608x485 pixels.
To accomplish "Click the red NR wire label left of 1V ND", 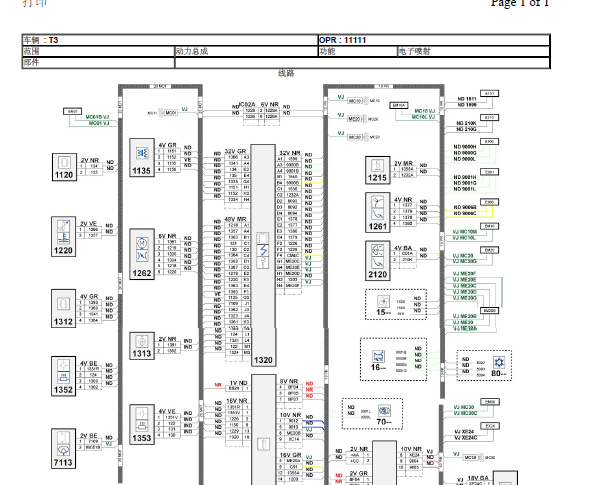I will pos(218,385).
